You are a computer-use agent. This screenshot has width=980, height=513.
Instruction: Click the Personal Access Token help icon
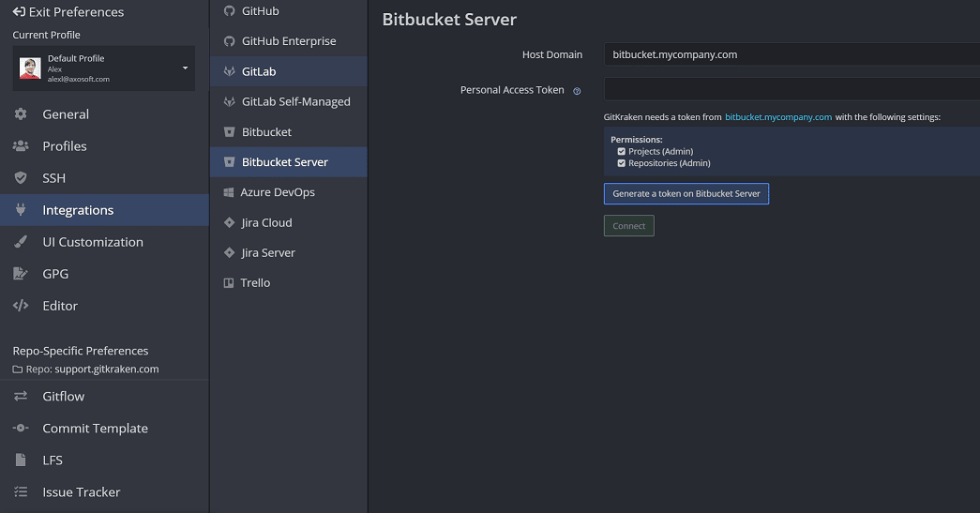pos(577,91)
